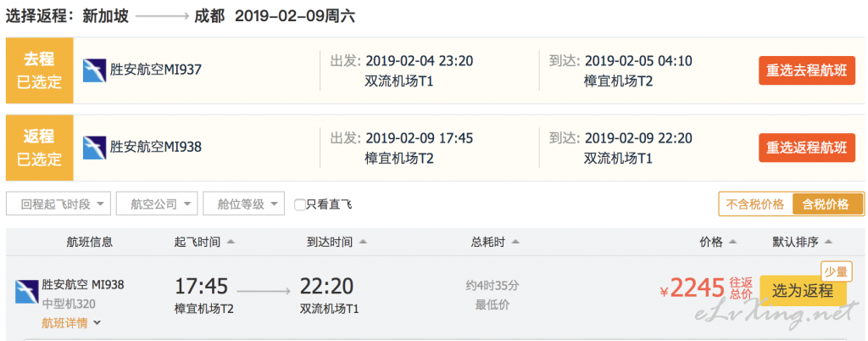Open 舱位等级 cabin class dropdown
Screen dimensions: 868x341
tap(244, 204)
